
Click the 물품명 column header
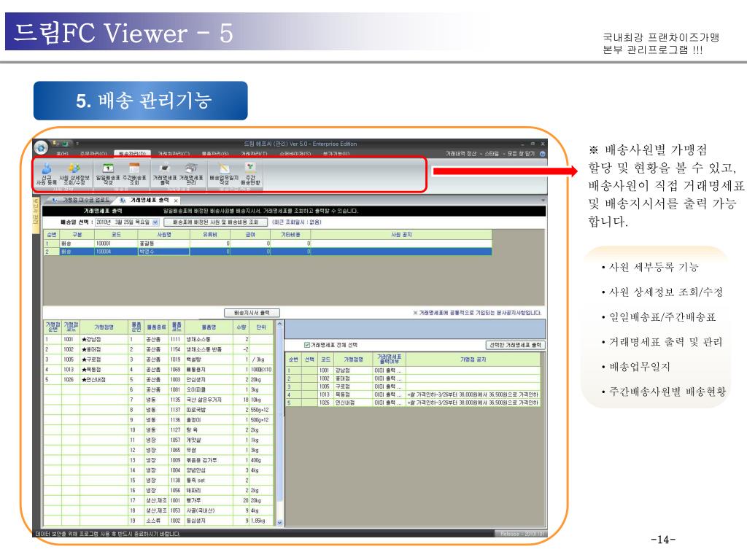(x=209, y=327)
